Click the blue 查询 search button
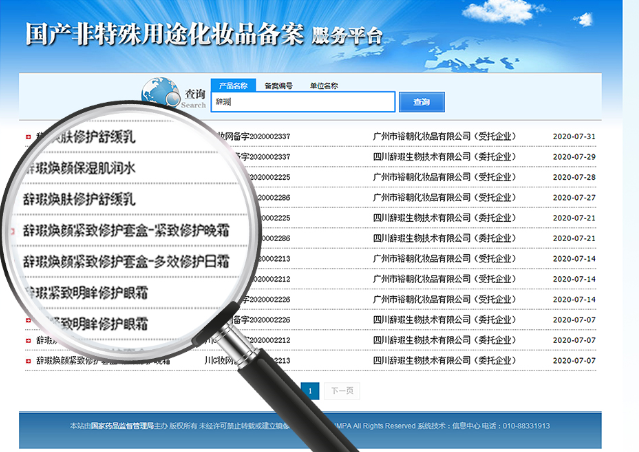The height and width of the screenshot is (452, 639). tap(421, 102)
